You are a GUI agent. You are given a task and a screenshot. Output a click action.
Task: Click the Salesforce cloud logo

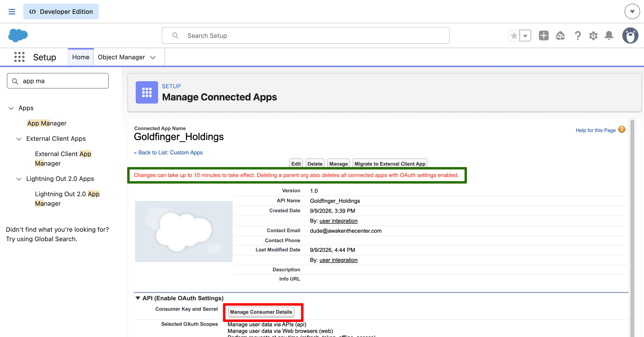[x=18, y=35]
